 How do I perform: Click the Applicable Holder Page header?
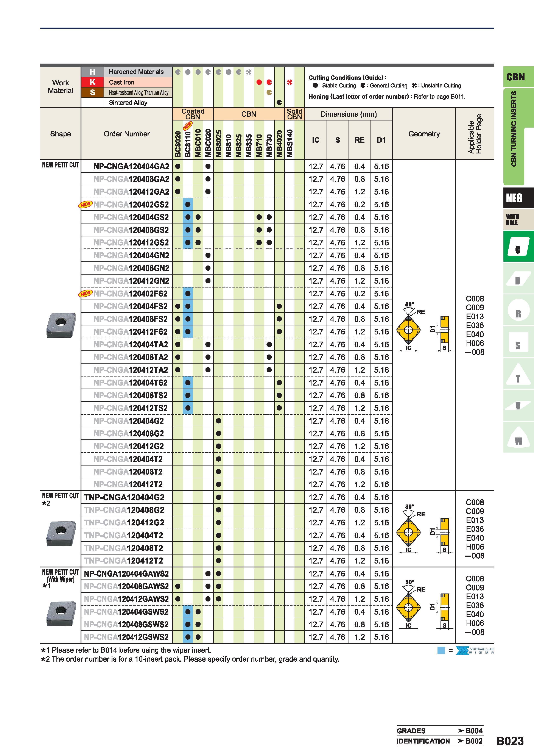pyautogui.click(x=475, y=134)
